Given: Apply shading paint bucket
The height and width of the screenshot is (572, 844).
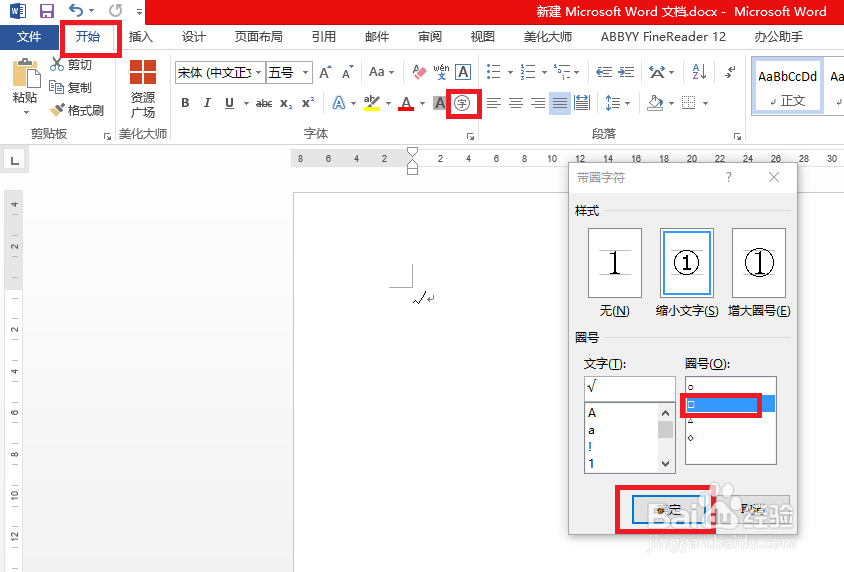Looking at the screenshot, I should click(x=655, y=103).
